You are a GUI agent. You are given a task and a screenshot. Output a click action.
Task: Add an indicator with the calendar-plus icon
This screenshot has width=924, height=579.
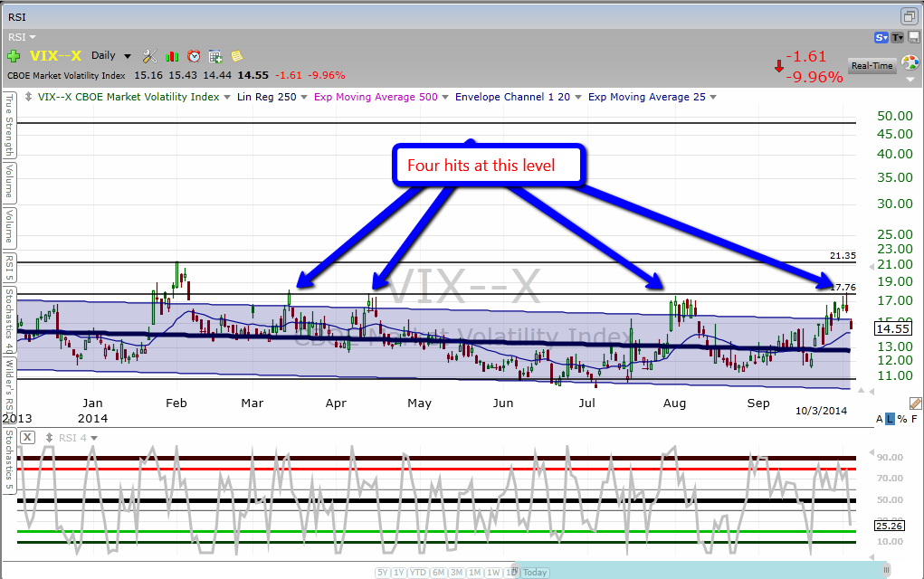point(215,57)
